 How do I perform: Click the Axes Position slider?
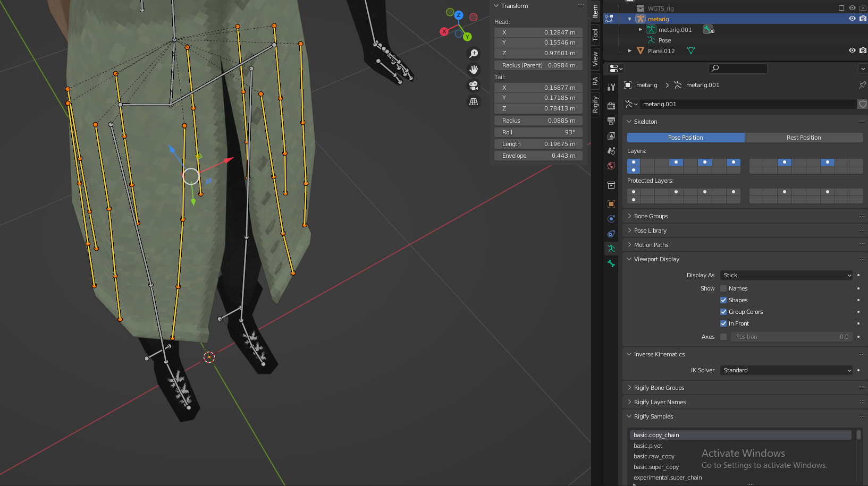click(x=791, y=337)
